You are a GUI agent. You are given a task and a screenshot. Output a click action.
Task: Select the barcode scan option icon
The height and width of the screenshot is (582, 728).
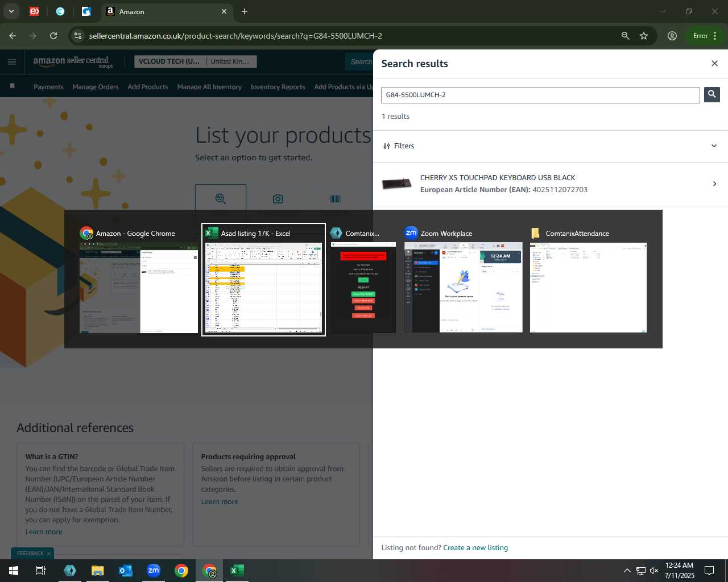335,198
